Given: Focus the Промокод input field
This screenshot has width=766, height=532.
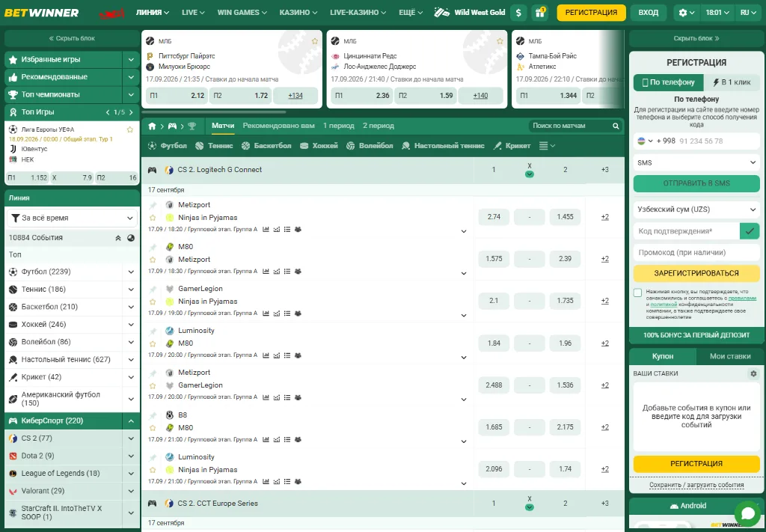Looking at the screenshot, I should [x=696, y=253].
